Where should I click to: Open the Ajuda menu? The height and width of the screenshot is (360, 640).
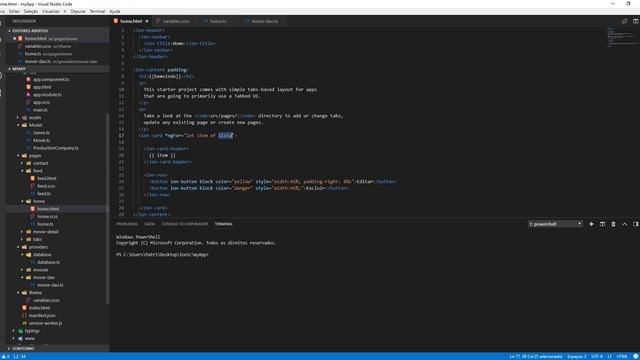[115, 11]
